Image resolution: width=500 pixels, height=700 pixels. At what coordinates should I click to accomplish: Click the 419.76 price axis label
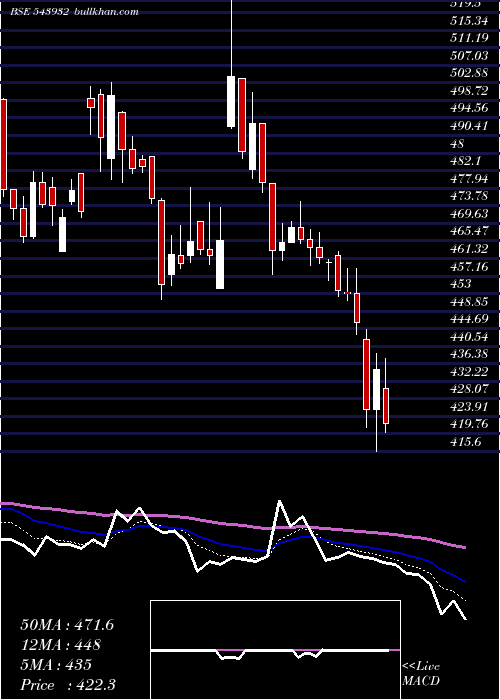469,425
